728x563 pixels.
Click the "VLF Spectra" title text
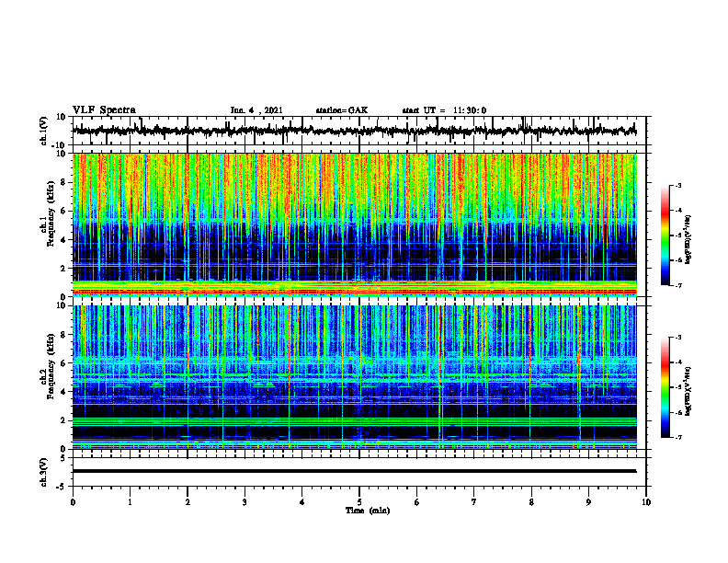pos(104,110)
